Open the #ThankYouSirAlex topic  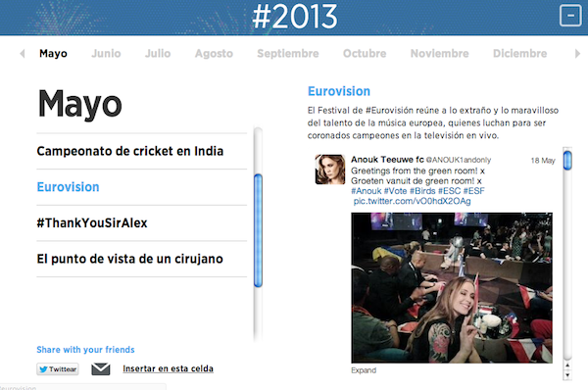(142, 223)
